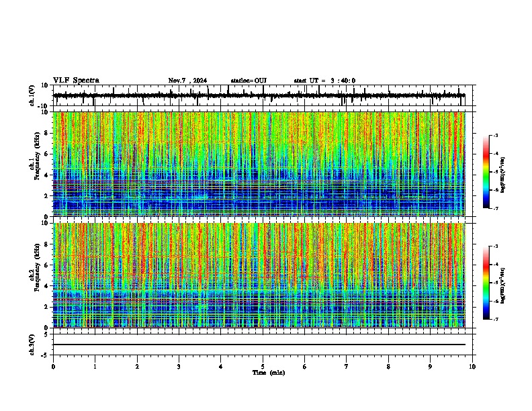Click the ch.1 spectrogram color scale bar
The height and width of the screenshot is (411, 532).
point(486,172)
